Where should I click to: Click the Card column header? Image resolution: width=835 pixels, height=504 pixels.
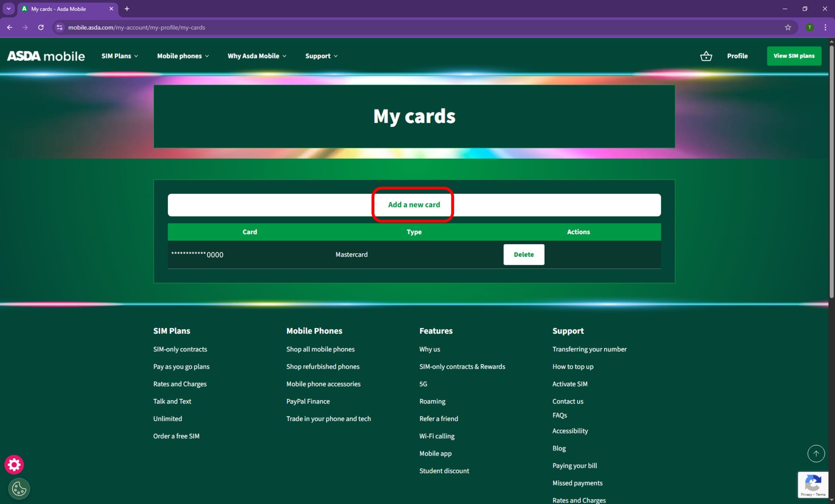click(250, 232)
